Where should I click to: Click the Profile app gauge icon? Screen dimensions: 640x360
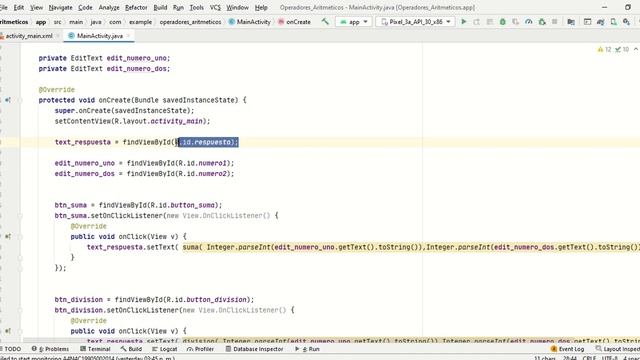click(x=529, y=22)
